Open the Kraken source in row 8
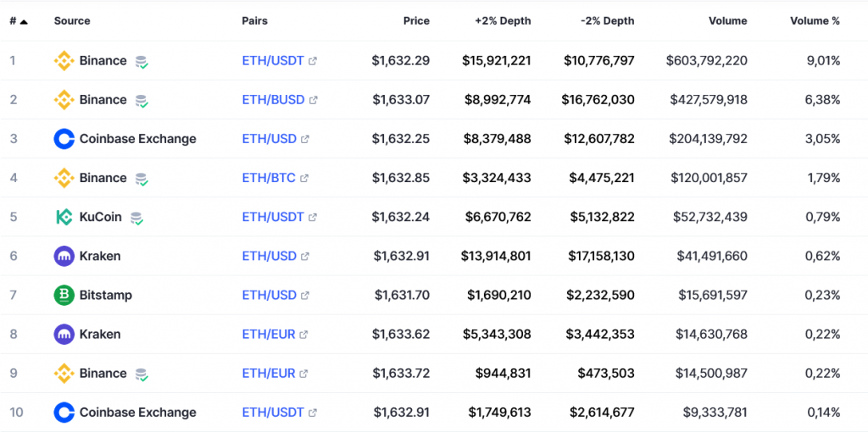Image resolution: width=868 pixels, height=432 pixels. point(99,334)
